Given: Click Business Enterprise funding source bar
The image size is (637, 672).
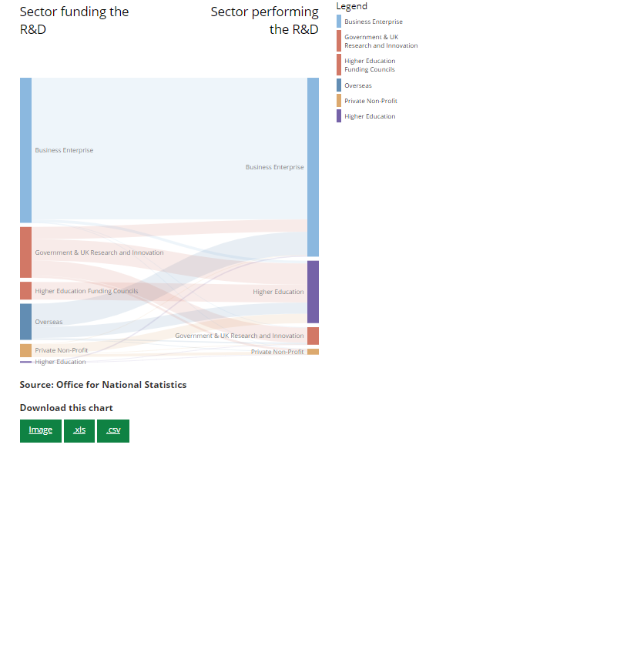Looking at the screenshot, I should pyautogui.click(x=25, y=150).
